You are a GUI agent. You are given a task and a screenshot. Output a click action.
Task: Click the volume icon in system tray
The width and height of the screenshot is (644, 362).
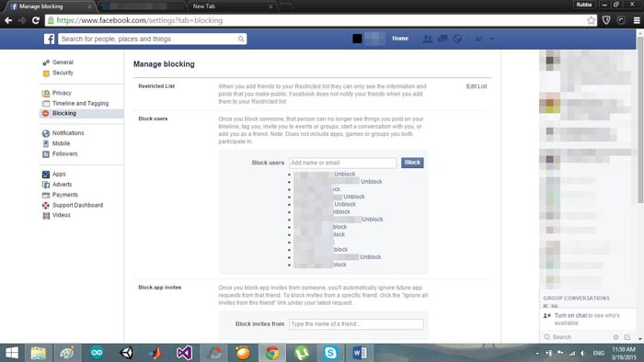pos(583,353)
